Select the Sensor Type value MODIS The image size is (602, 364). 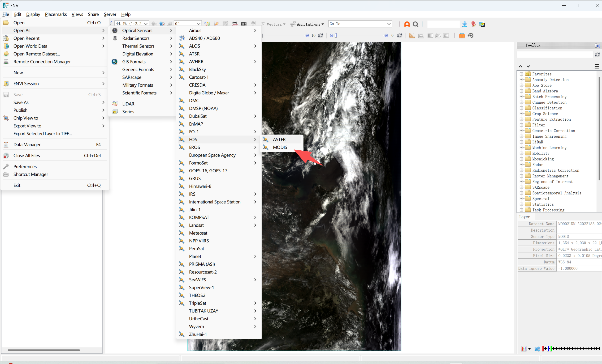[563, 236]
